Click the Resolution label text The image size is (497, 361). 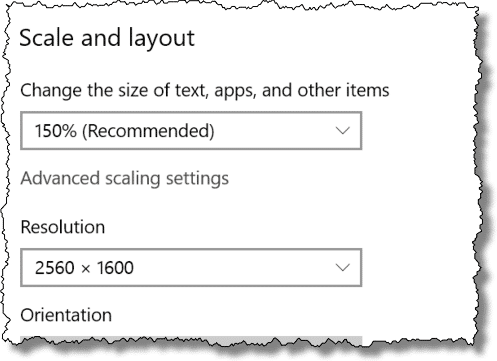[x=63, y=227]
